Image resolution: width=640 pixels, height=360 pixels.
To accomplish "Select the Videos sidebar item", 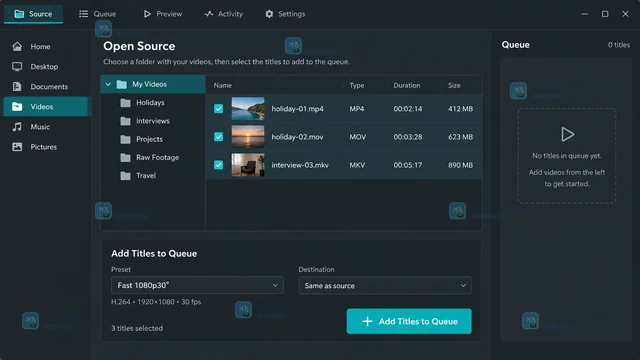I will [46, 107].
